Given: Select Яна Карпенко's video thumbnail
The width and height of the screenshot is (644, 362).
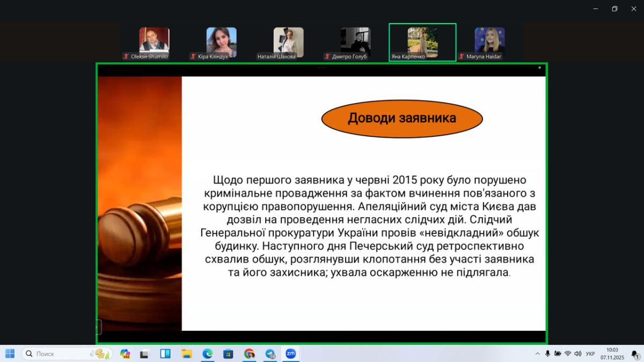Looking at the screenshot, I should pyautogui.click(x=422, y=42).
